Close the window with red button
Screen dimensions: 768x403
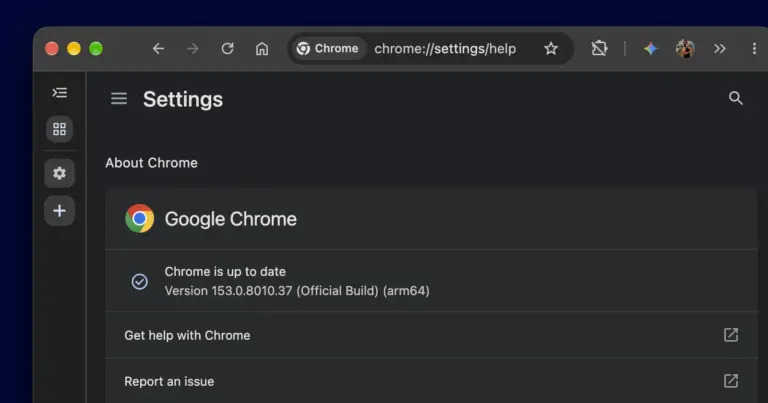52,48
